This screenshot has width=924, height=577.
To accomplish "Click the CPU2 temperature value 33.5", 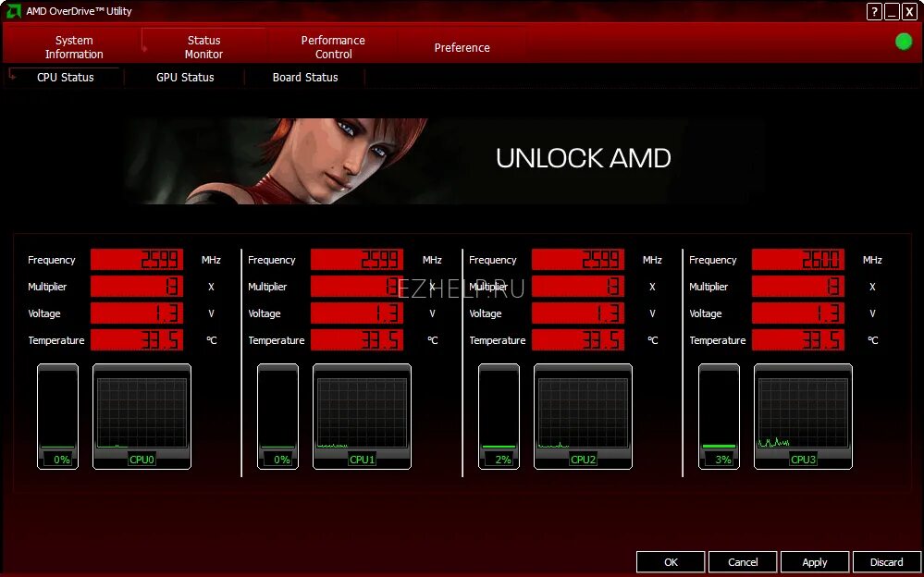I will (578, 340).
